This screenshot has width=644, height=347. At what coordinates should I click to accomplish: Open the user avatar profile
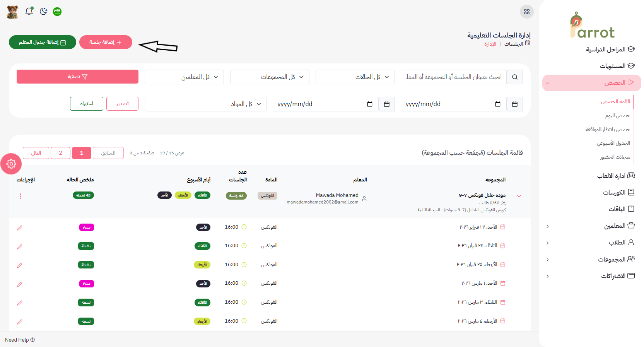pos(12,12)
